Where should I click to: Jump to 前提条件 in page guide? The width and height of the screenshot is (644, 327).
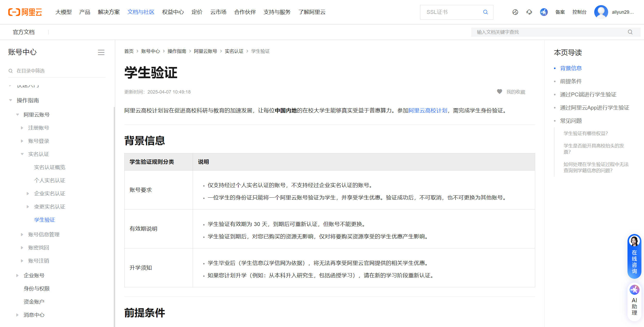(571, 81)
